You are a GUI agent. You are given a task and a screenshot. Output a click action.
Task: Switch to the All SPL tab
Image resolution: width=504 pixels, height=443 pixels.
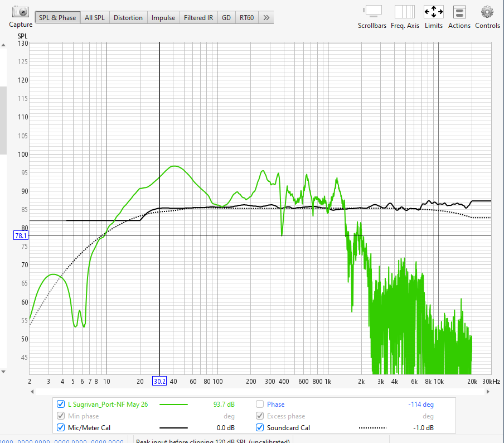coord(94,18)
